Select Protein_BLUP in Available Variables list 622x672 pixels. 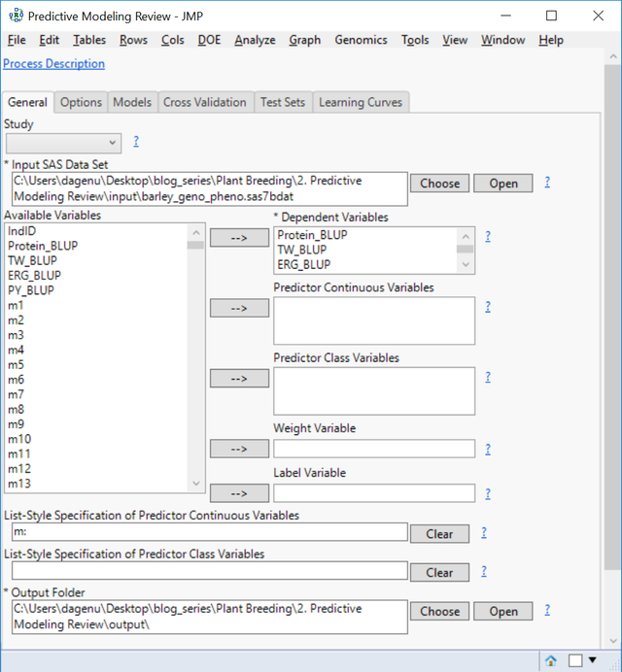coord(43,246)
